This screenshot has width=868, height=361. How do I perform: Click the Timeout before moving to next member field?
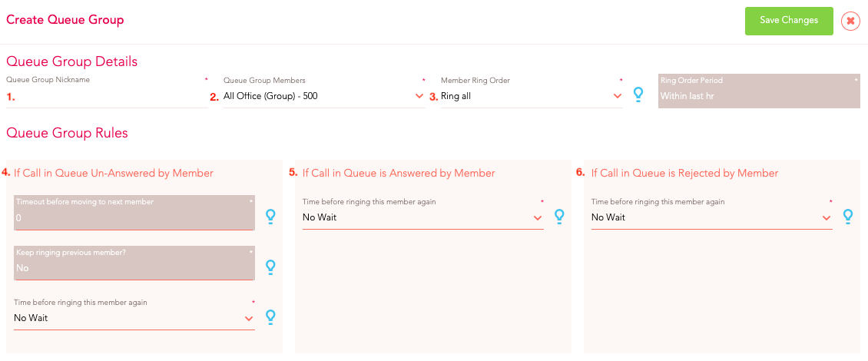pyautogui.click(x=134, y=213)
